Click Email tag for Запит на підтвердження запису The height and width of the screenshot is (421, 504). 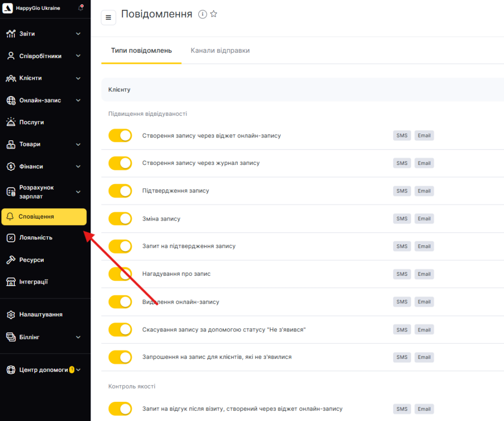424,246
